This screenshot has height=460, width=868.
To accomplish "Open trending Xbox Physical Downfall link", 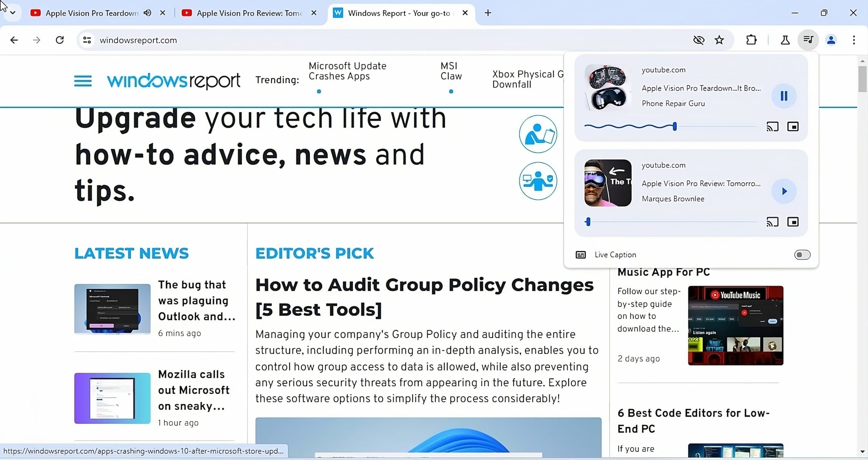I will click(528, 79).
